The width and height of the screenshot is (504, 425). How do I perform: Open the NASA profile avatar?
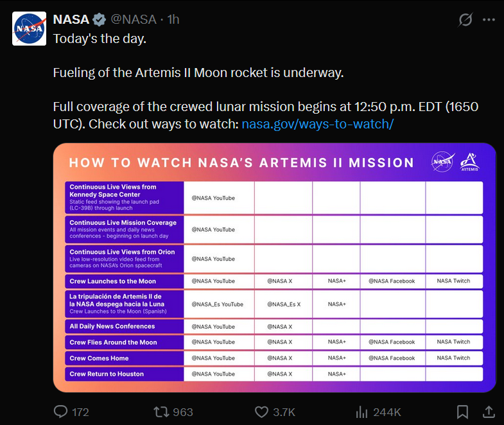30,28
